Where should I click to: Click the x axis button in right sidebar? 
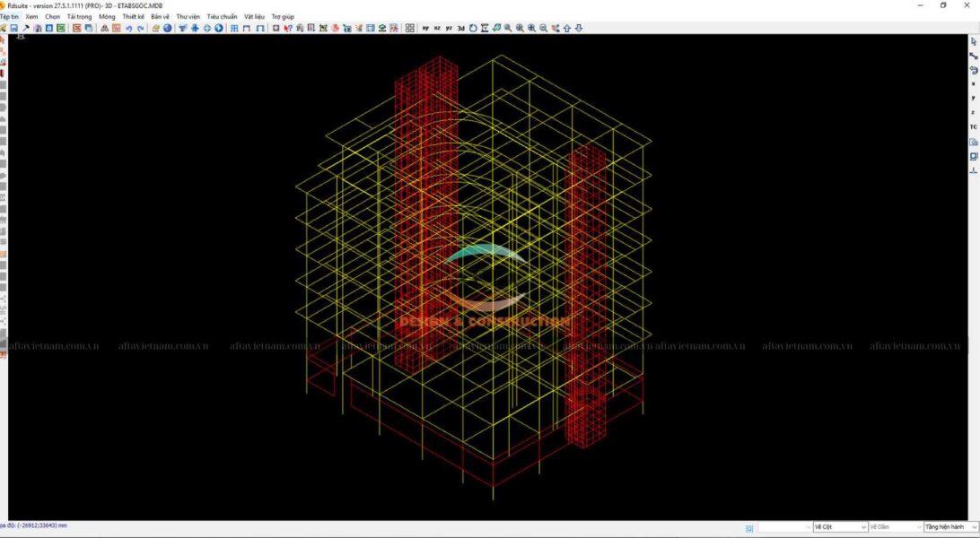[x=974, y=83]
